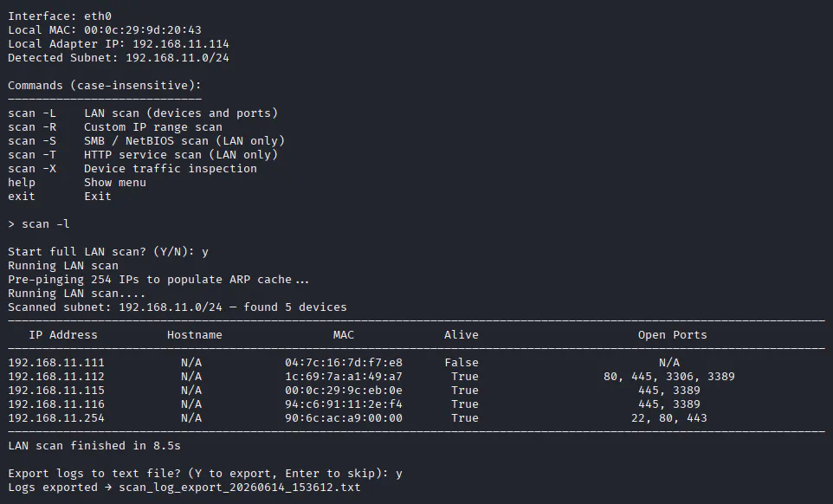Screen dimensions: 833x504
Task: Click MAC 04:7c:16:7d:f7:e8 in first row
Action: click(344, 363)
